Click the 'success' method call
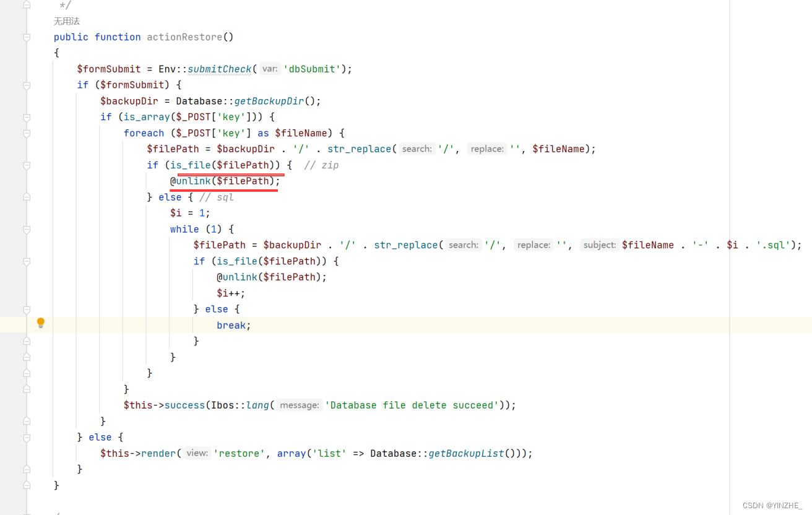This screenshot has height=515, width=812. (184, 405)
